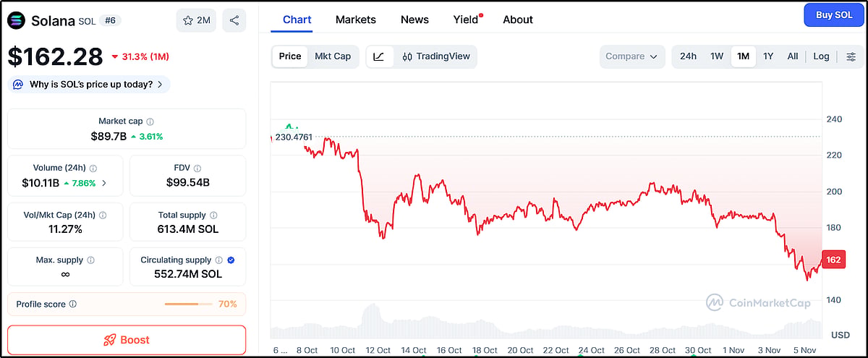868x358 pixels.
Task: Open the About tab
Action: click(518, 20)
